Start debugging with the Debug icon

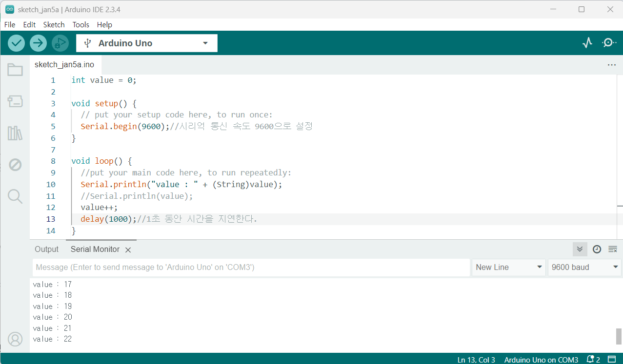click(60, 43)
